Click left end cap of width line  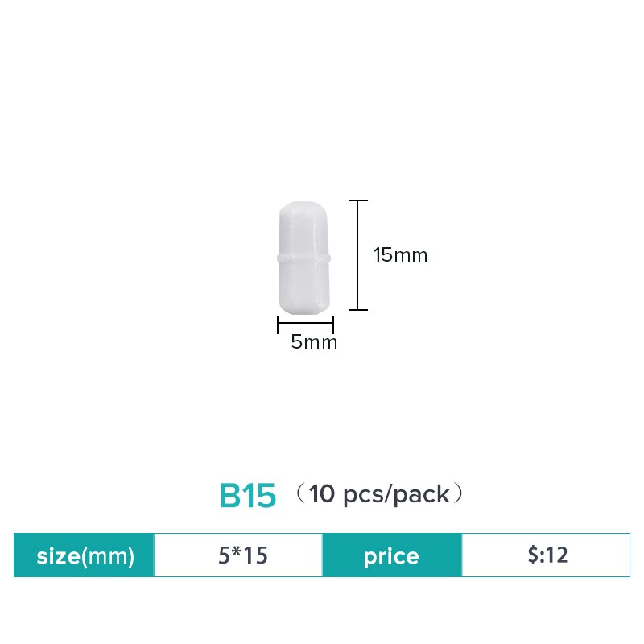tap(278, 324)
